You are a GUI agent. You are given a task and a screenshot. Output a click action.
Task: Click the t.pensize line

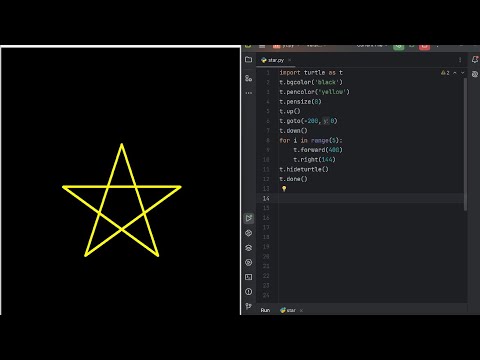[300, 101]
